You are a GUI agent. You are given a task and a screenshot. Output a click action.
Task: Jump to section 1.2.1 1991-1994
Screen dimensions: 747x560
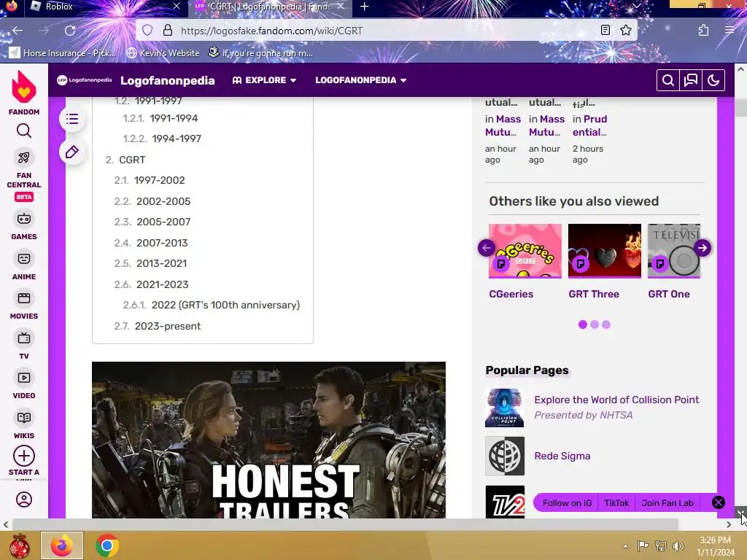(x=160, y=118)
